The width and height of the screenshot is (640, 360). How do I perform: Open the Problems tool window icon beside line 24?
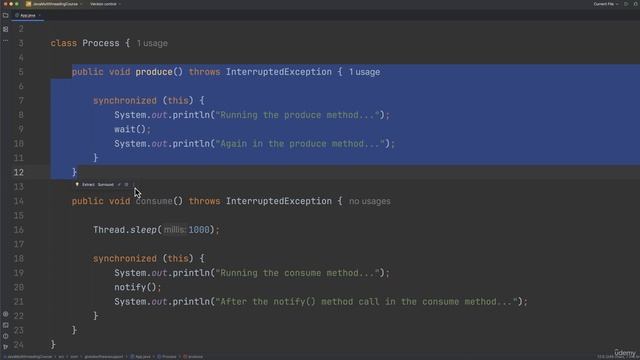[6, 336]
